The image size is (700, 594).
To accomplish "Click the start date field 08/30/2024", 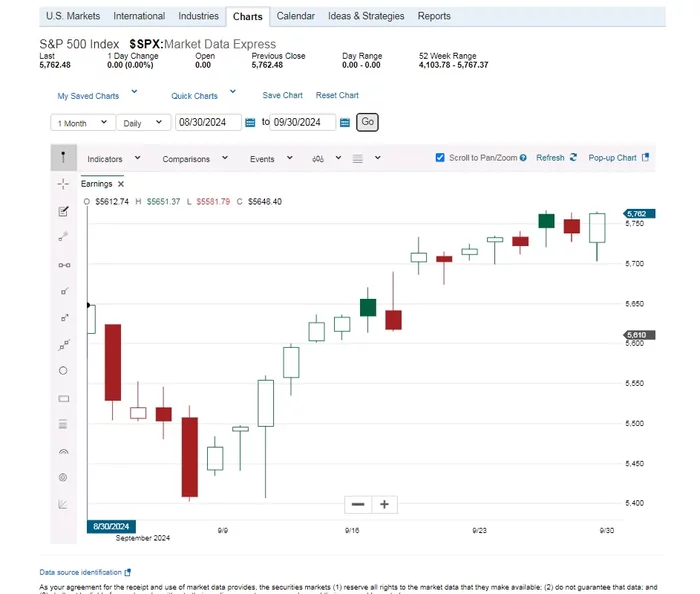I will (x=208, y=122).
